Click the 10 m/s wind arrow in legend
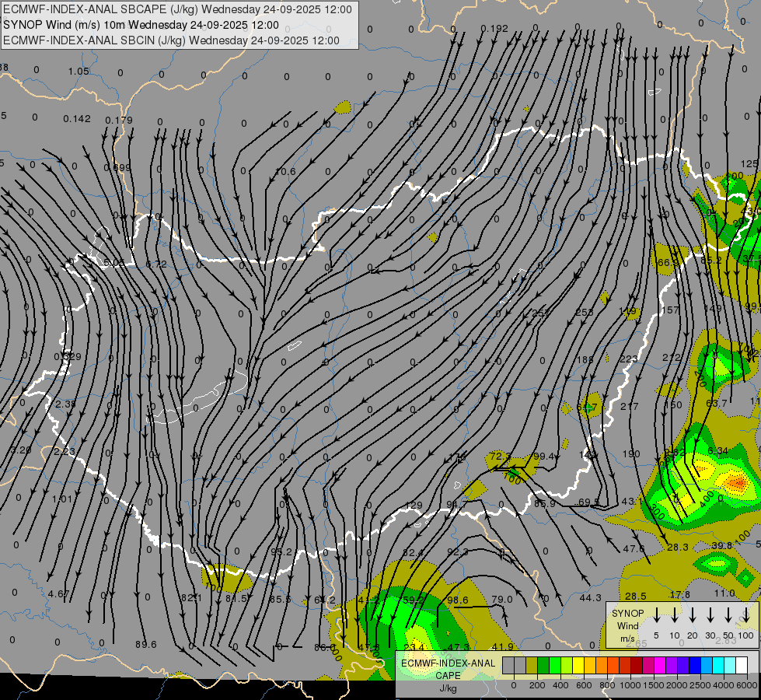 [x=675, y=615]
